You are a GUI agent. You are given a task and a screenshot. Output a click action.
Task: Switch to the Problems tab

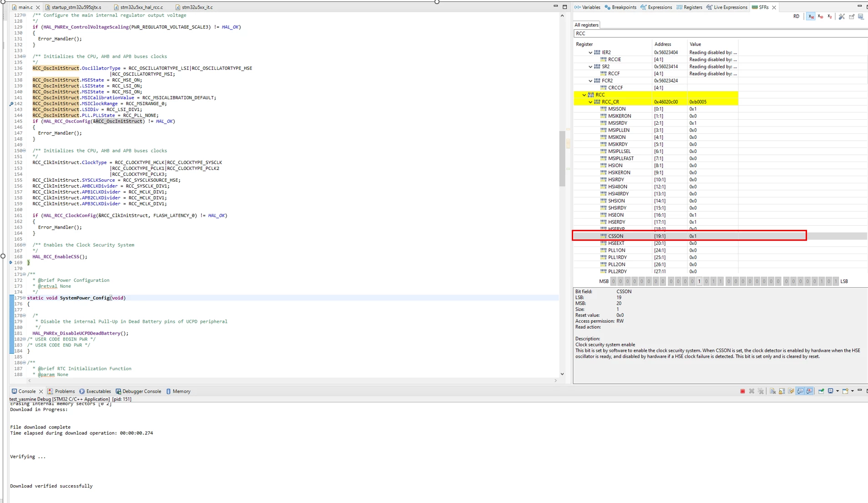click(x=61, y=391)
